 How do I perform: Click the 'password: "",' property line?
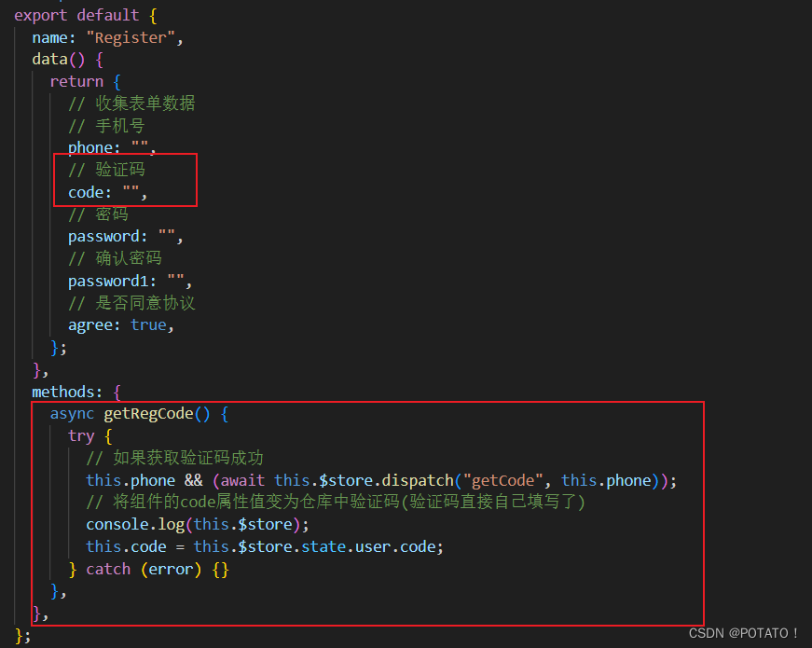[125, 236]
